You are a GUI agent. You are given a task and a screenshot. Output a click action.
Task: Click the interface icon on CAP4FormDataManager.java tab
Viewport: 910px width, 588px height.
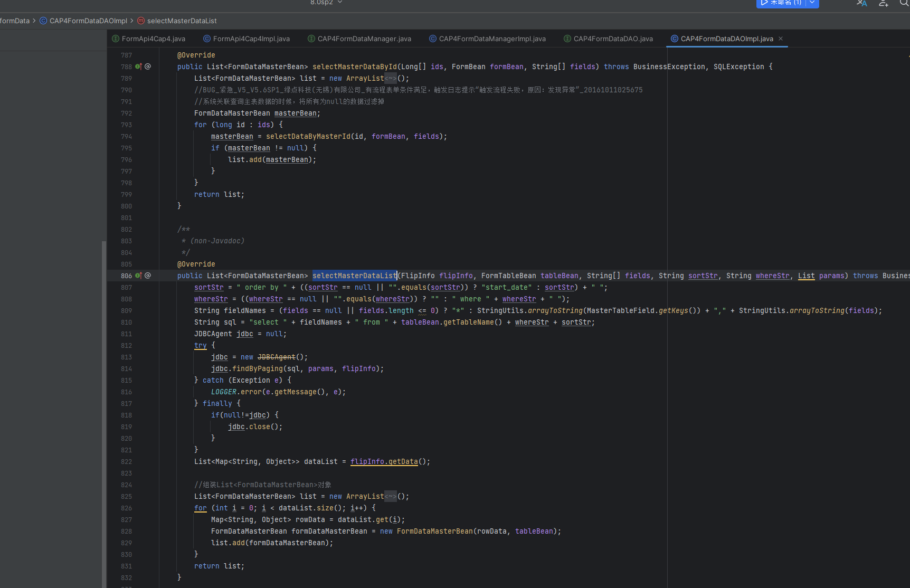311,39
